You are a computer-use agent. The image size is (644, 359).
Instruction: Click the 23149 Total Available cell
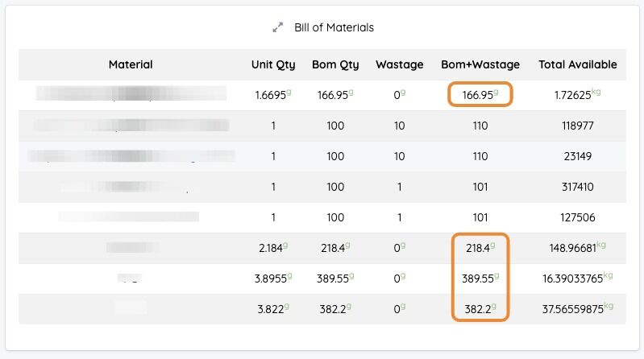click(x=577, y=156)
